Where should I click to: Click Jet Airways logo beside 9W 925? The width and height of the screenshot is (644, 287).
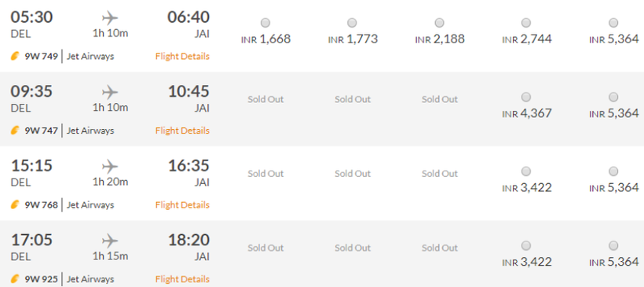tap(15, 279)
